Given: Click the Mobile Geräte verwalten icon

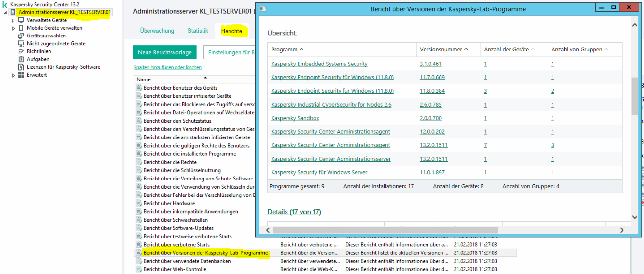Looking at the screenshot, I should [21, 28].
